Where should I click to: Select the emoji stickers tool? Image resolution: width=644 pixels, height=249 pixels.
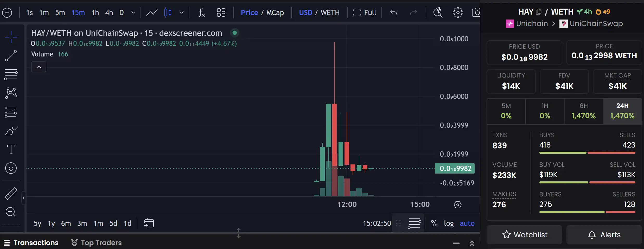[x=11, y=168]
